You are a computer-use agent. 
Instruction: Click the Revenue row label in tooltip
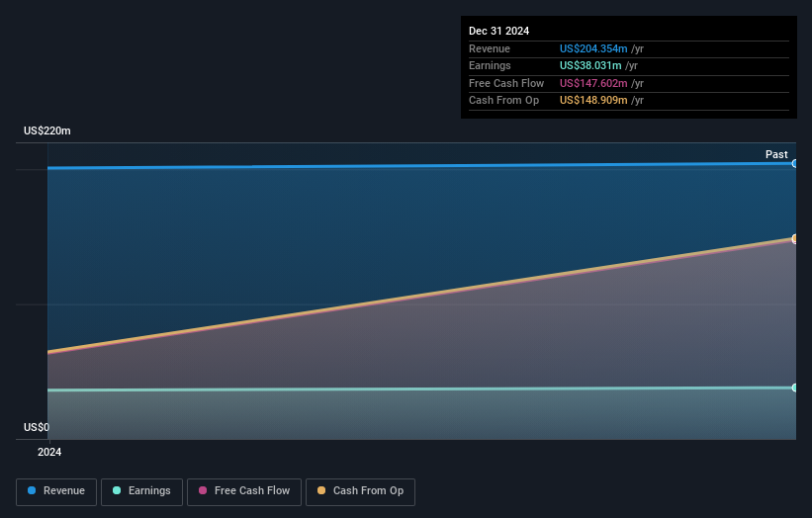click(x=490, y=48)
